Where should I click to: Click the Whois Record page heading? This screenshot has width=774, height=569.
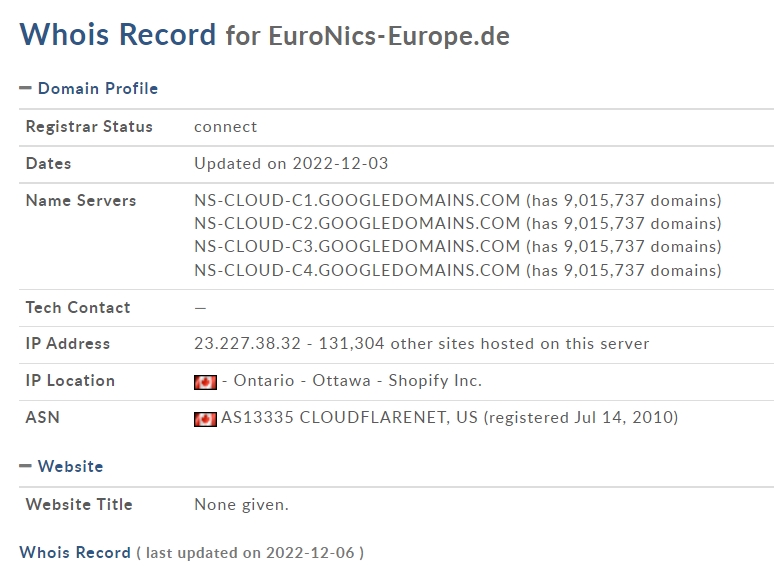[118, 35]
